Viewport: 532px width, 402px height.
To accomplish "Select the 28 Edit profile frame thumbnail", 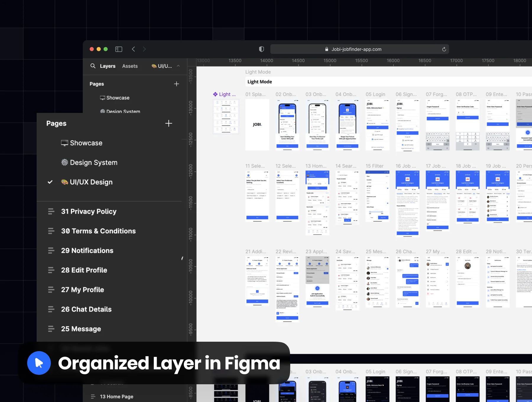I will point(468,282).
